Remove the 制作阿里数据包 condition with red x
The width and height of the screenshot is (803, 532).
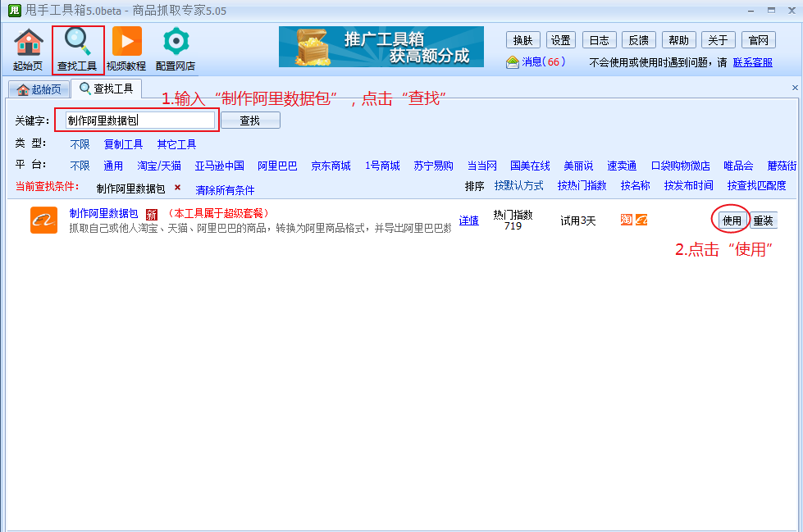pos(178,188)
